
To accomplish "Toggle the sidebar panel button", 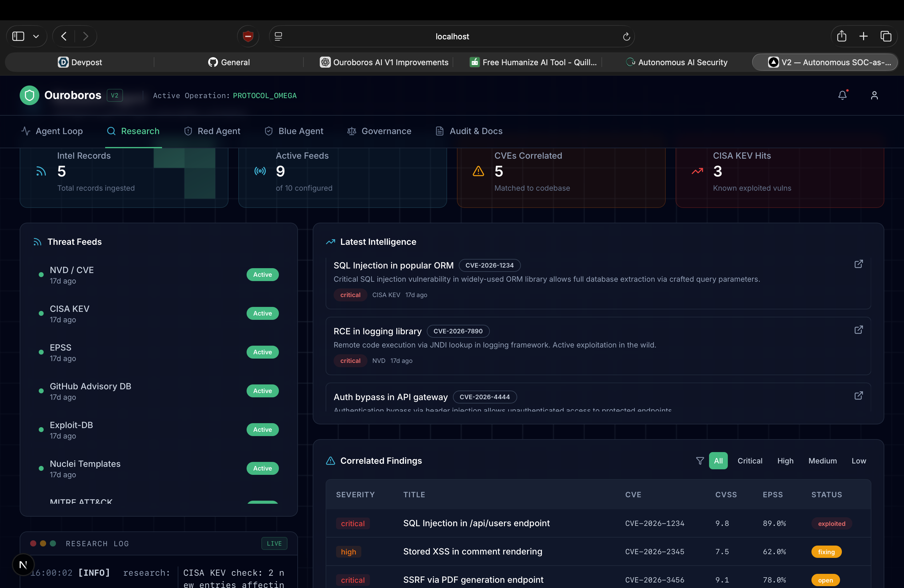I will click(18, 37).
